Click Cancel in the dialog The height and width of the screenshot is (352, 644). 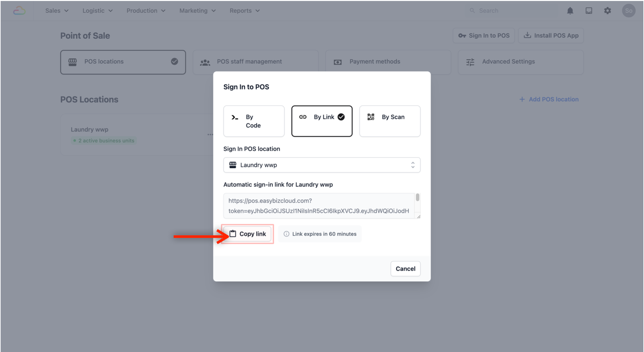(x=405, y=269)
